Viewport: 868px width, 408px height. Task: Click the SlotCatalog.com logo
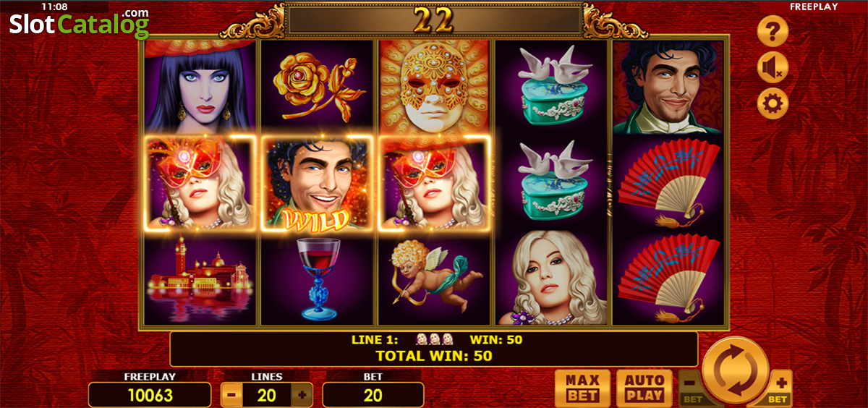pyautogui.click(x=79, y=23)
